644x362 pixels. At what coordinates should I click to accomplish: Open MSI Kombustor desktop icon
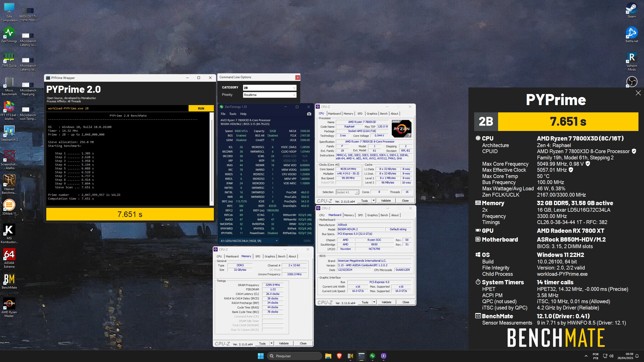9,234
